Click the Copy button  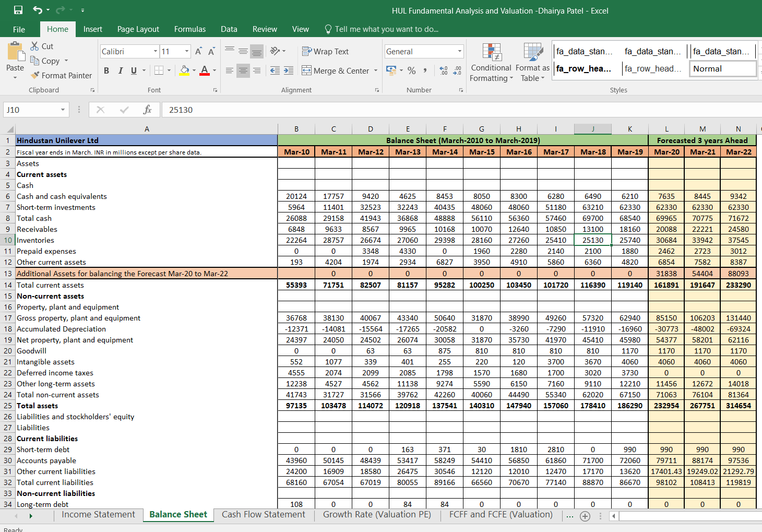[45, 61]
